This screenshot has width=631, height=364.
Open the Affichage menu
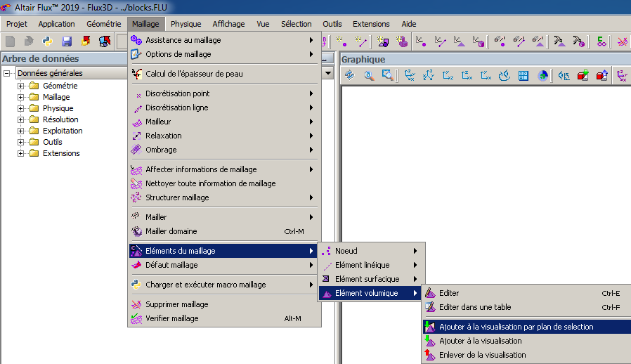pyautogui.click(x=228, y=24)
